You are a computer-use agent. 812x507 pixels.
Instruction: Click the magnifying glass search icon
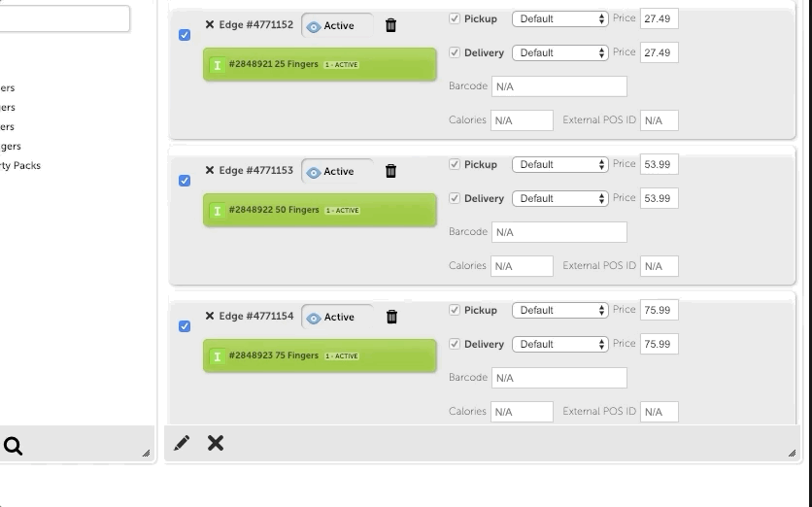[13, 446]
